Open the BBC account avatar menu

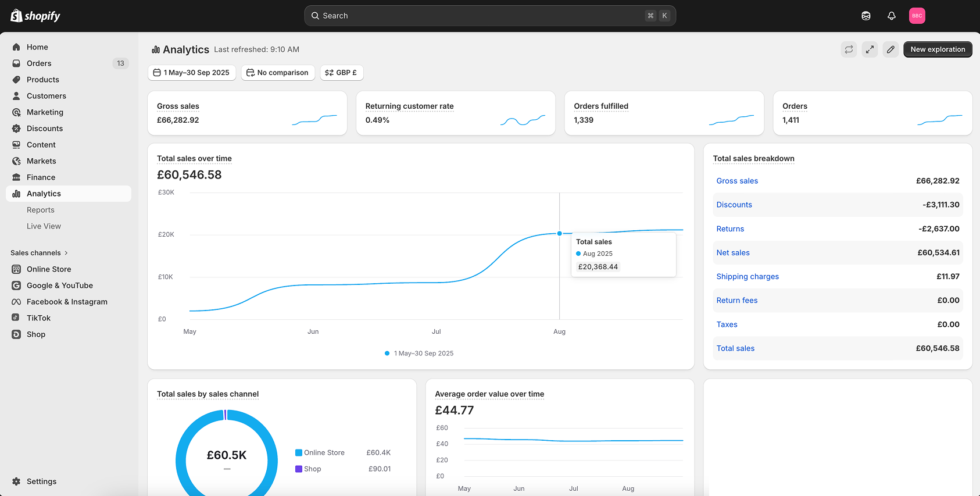pyautogui.click(x=917, y=16)
